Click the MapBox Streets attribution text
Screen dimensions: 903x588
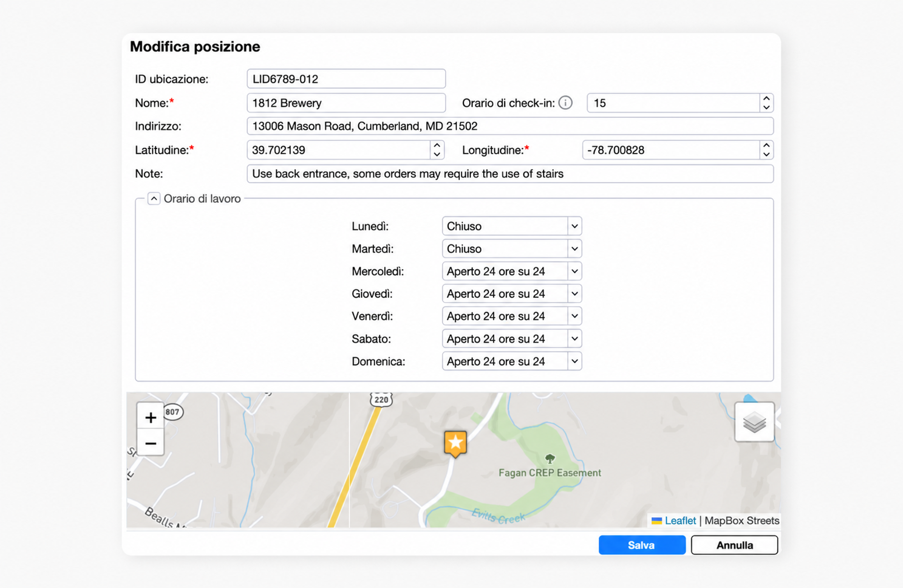coord(741,521)
